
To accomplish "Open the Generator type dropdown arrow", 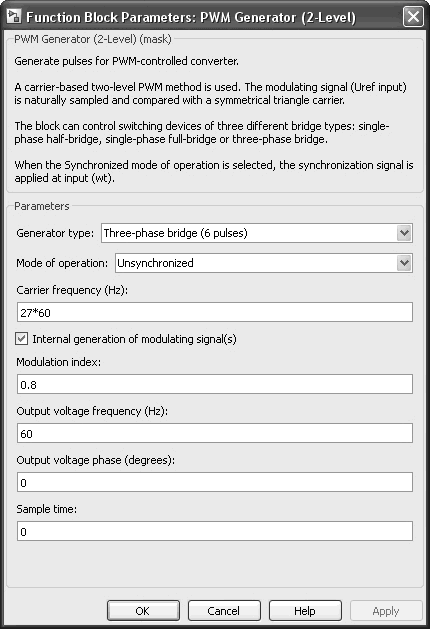I will pyautogui.click(x=404, y=233).
